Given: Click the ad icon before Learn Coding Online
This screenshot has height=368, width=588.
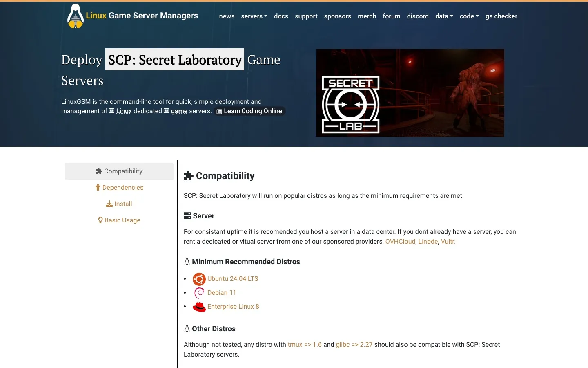Looking at the screenshot, I should (219, 111).
